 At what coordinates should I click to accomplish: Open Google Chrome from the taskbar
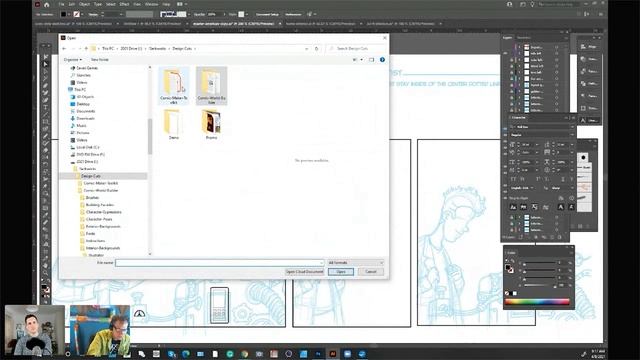[244, 354]
